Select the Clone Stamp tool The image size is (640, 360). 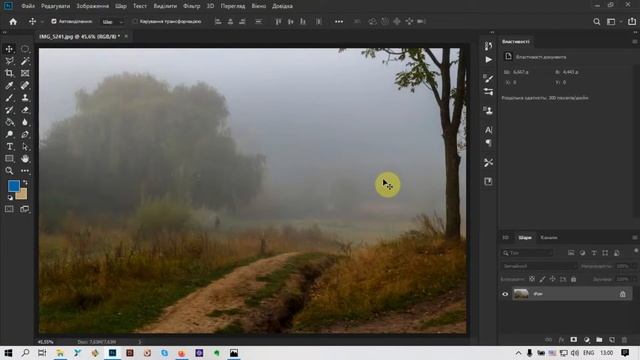[25, 98]
